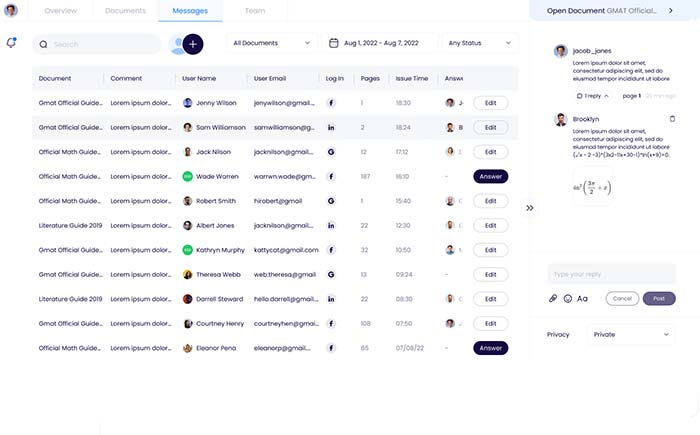Delete Brooklyn's comment with trash icon
Screen dimensions: 700x435
(672, 119)
